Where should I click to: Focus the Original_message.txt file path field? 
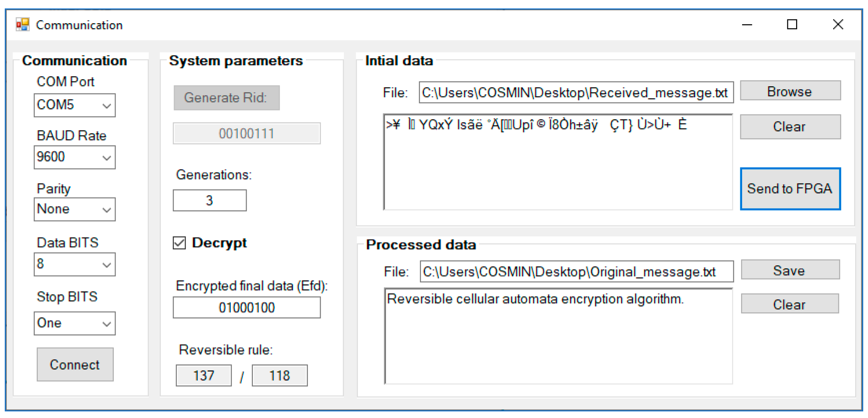[576, 272]
